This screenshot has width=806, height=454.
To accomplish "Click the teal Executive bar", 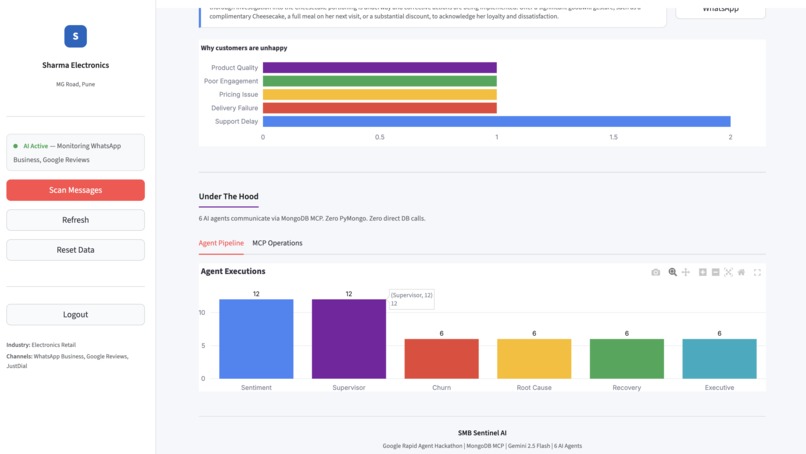I will (720, 359).
